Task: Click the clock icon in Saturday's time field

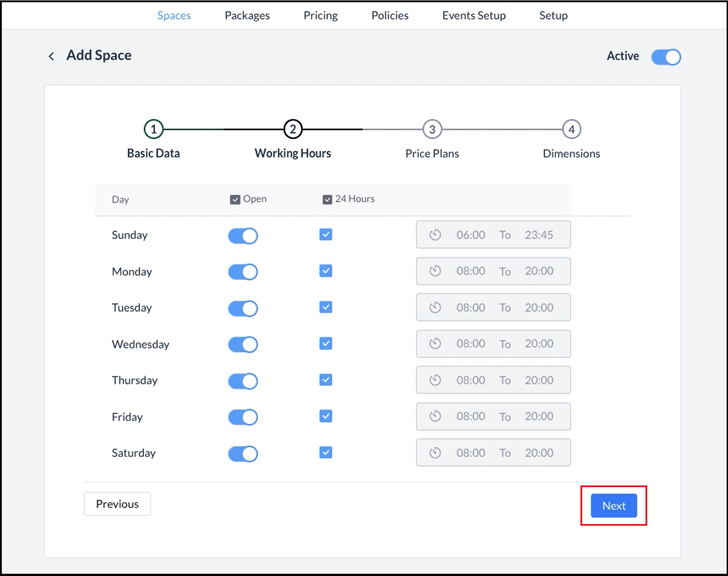Action: [435, 453]
